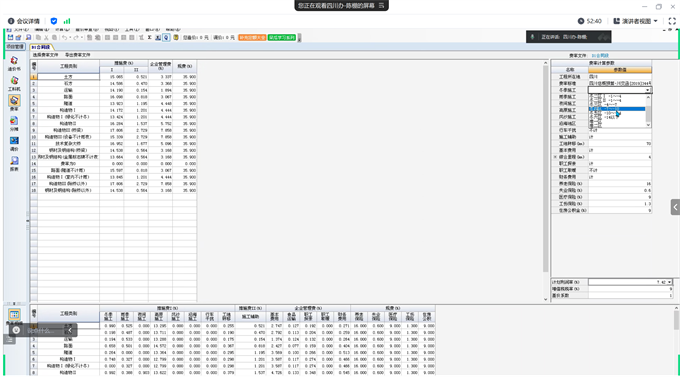Switch to the 项目管理 tab
Screen dimensions: 680x377
pyautogui.click(x=16, y=46)
